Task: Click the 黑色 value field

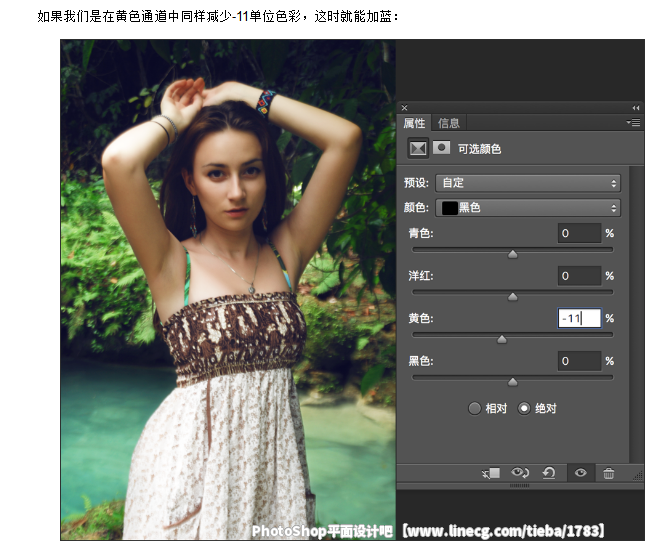Action: [x=579, y=361]
